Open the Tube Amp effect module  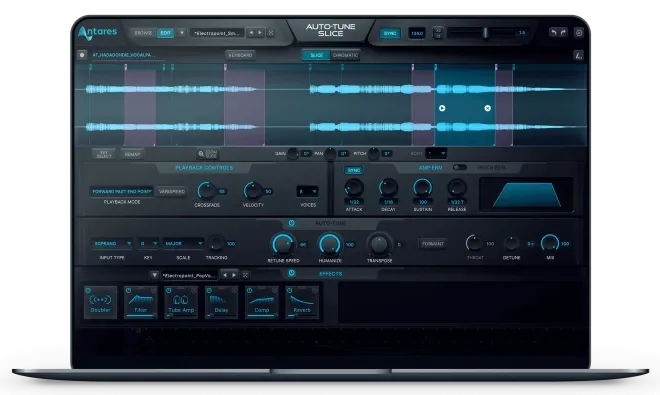[x=181, y=302]
